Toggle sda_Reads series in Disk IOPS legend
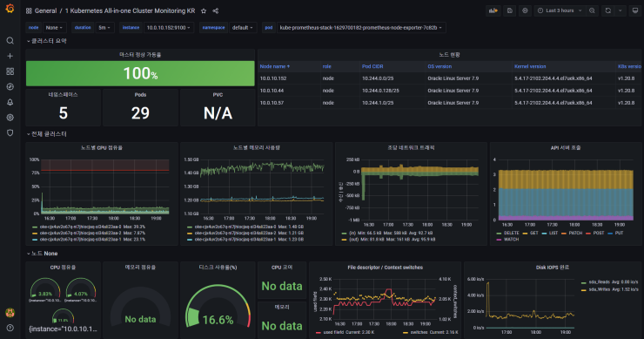Image resolution: width=644 pixels, height=339 pixels. tap(600, 282)
